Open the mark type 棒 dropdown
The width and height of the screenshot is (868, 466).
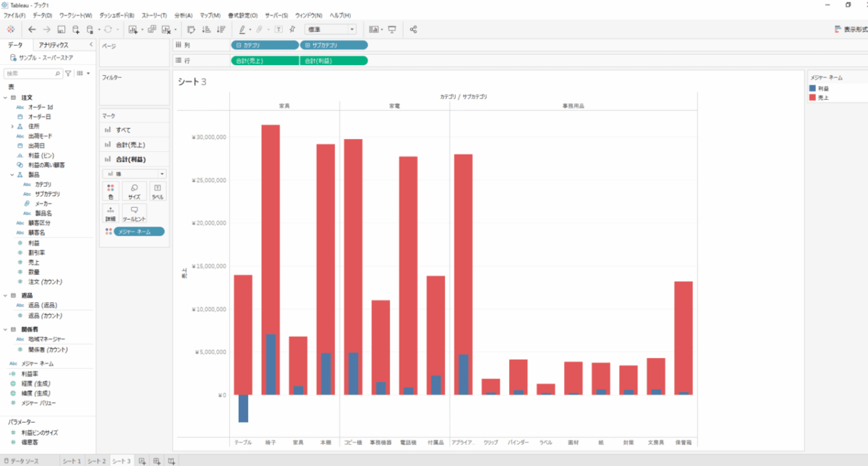135,174
